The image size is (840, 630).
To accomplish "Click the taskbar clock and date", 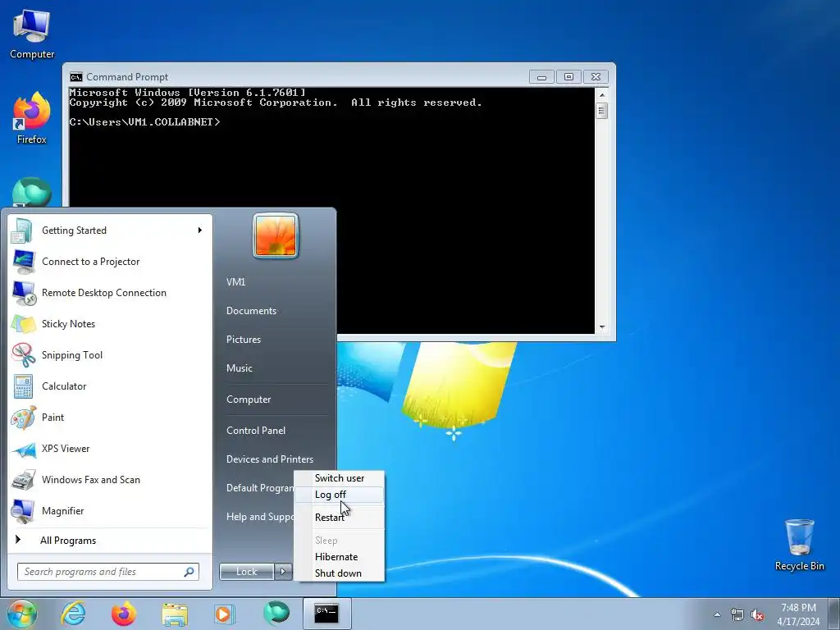I will click(x=798, y=614).
